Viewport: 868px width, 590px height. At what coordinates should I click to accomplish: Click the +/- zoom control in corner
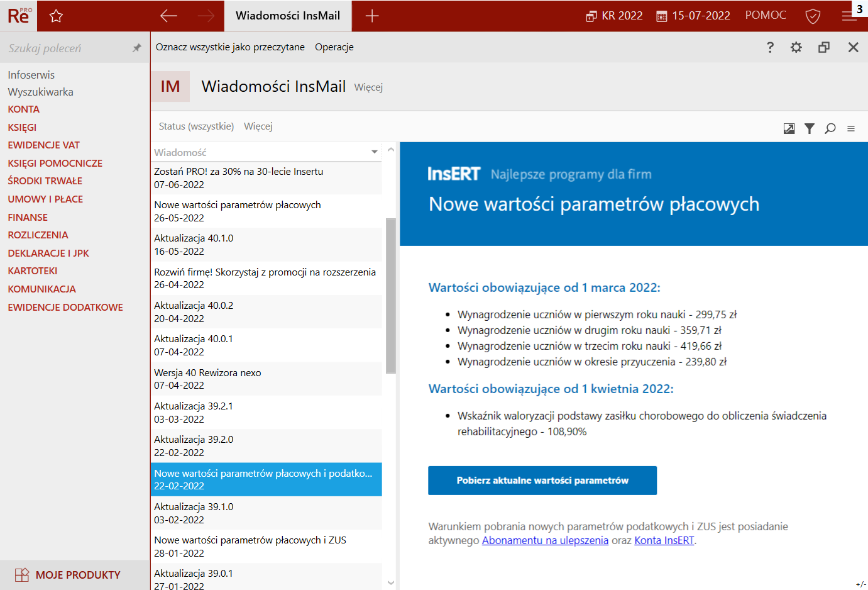tap(860, 584)
